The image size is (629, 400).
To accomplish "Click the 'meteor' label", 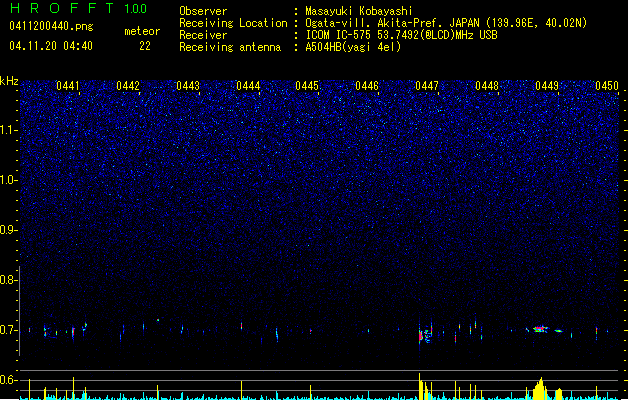I will click(x=142, y=31).
